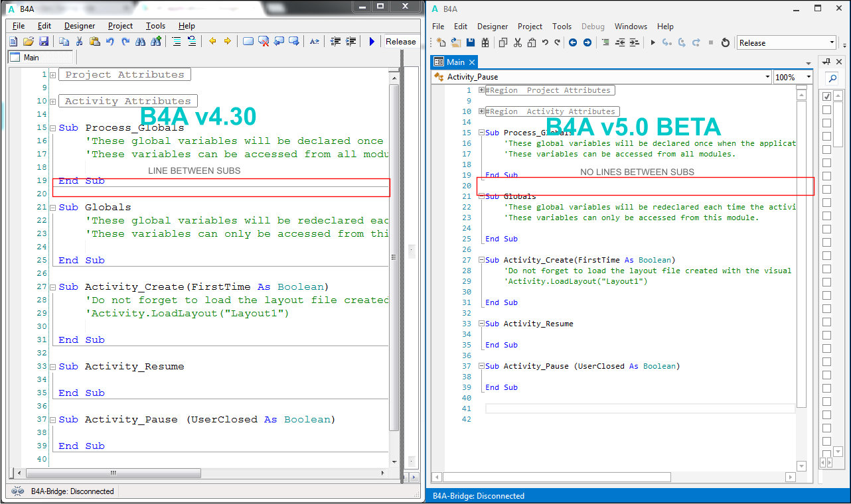The image size is (851, 504).
Task: Open the 100% zoom dropdown
Action: tap(808, 77)
